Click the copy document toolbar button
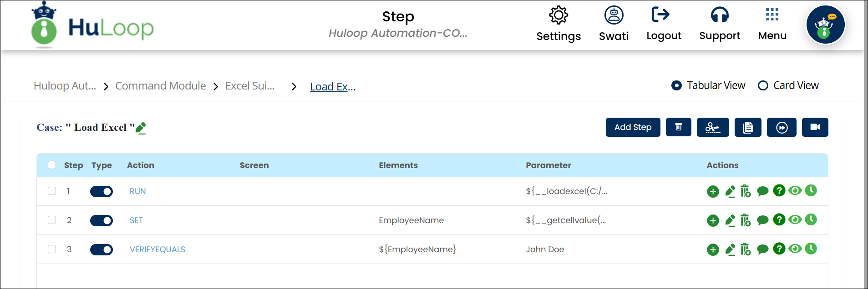Viewport: 868px width, 289px height. 747,127
